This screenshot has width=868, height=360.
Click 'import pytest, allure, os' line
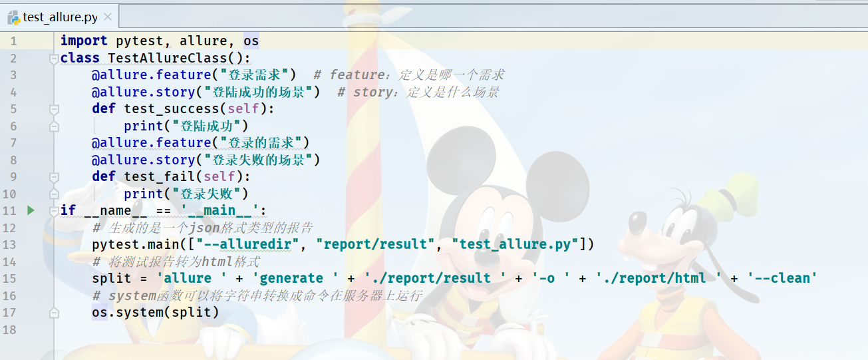(x=160, y=41)
